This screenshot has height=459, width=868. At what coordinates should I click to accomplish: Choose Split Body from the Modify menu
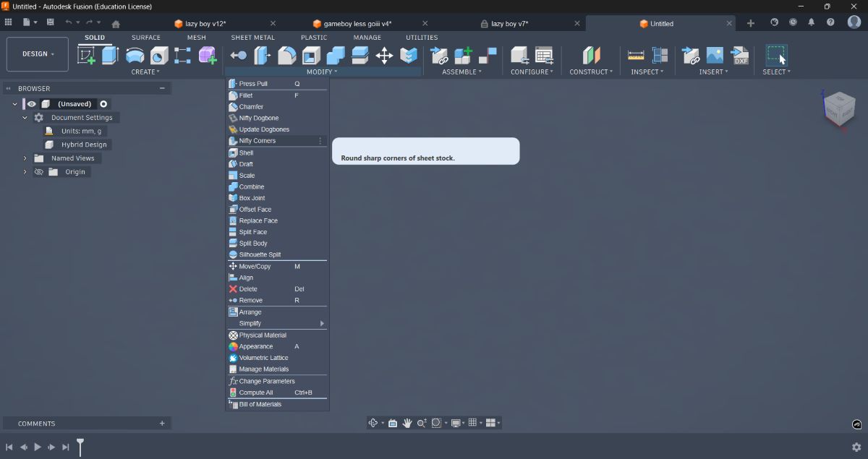tap(255, 243)
